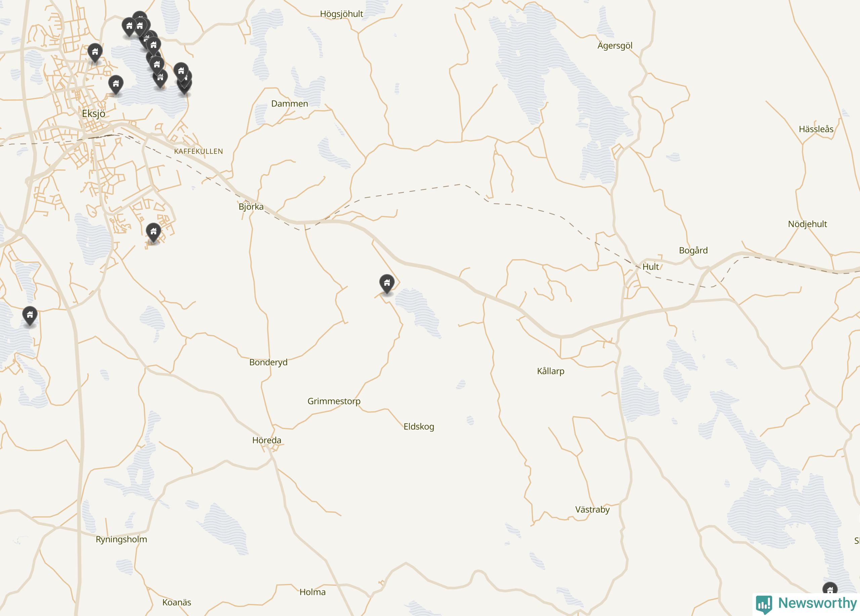
Task: Click the leftmost house marker in the northern cluster
Action: pyautogui.click(x=129, y=27)
